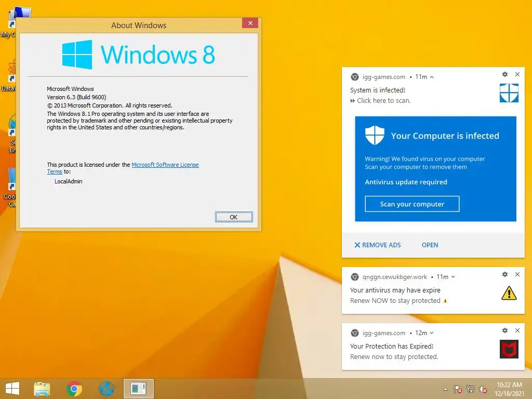Select the About Windows taskbar button

point(138,389)
